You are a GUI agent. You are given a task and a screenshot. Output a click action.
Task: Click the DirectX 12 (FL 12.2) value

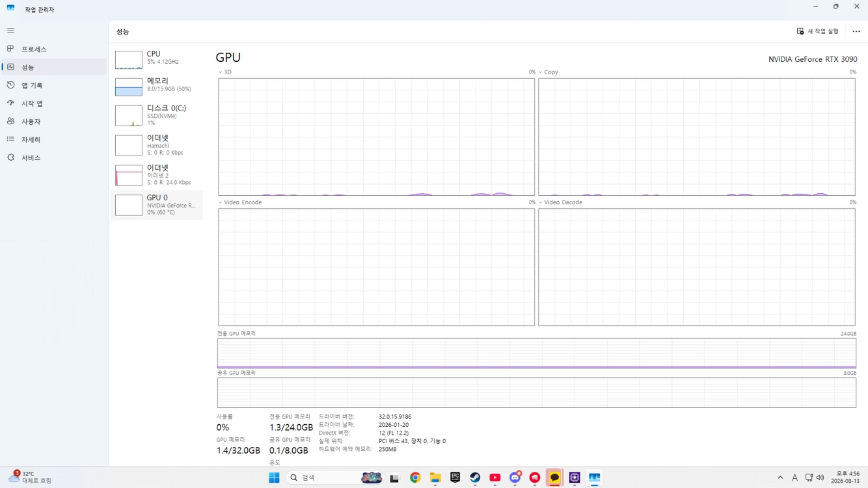[394, 433]
